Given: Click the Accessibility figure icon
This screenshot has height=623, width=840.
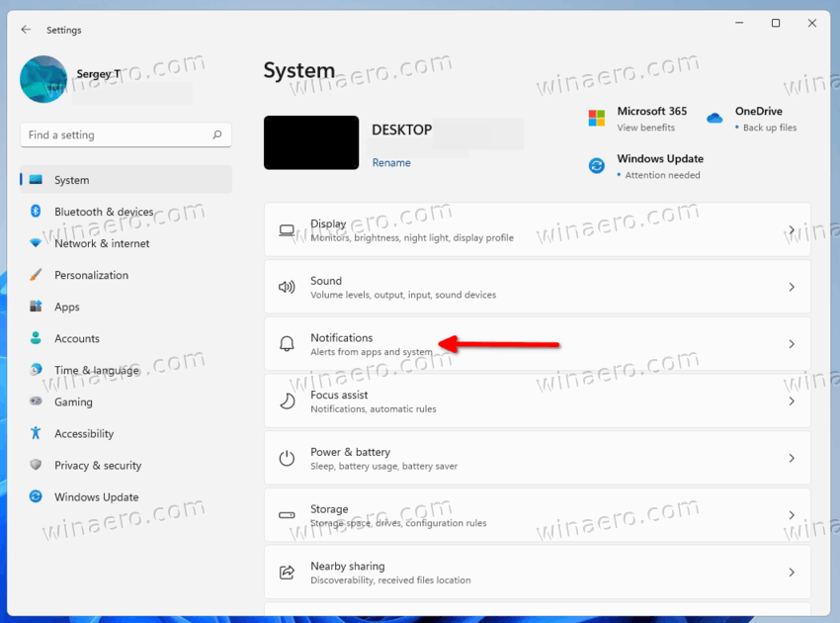Looking at the screenshot, I should pyautogui.click(x=36, y=433).
